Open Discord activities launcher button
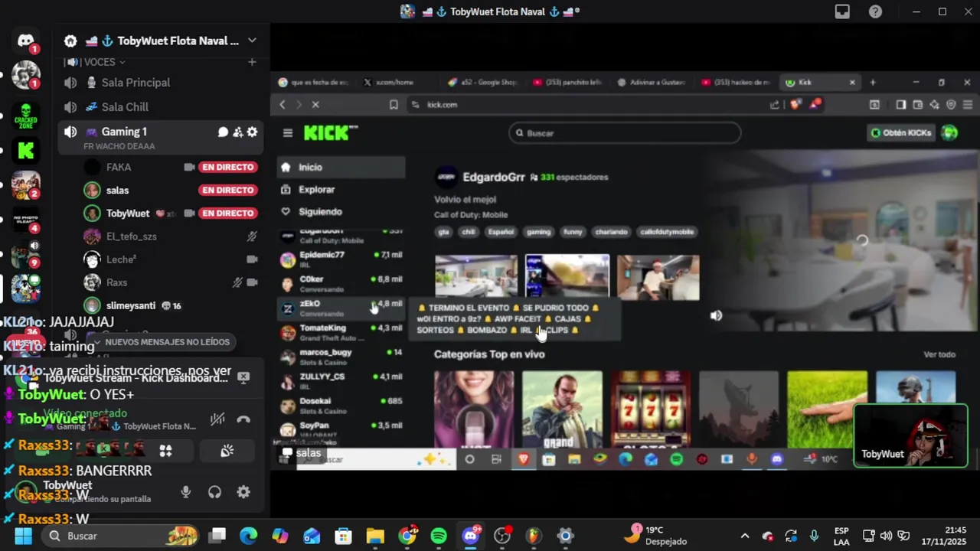This screenshot has width=980, height=551. (x=165, y=451)
